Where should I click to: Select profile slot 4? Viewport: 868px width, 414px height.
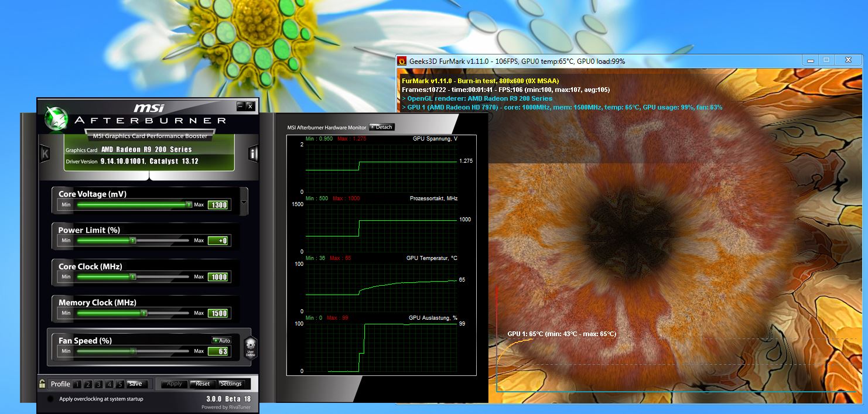[109, 384]
